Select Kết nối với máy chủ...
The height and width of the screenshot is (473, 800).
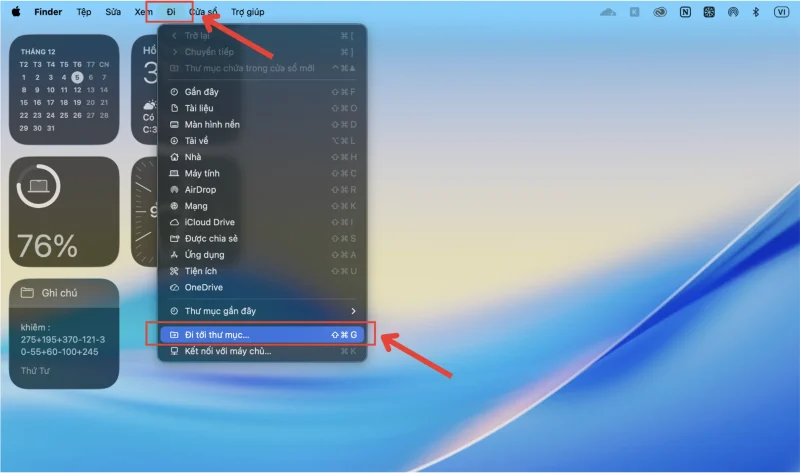(x=262, y=351)
